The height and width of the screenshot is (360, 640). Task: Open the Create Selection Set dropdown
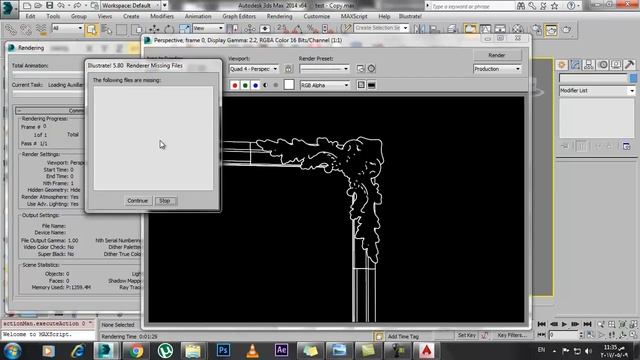tap(381, 28)
